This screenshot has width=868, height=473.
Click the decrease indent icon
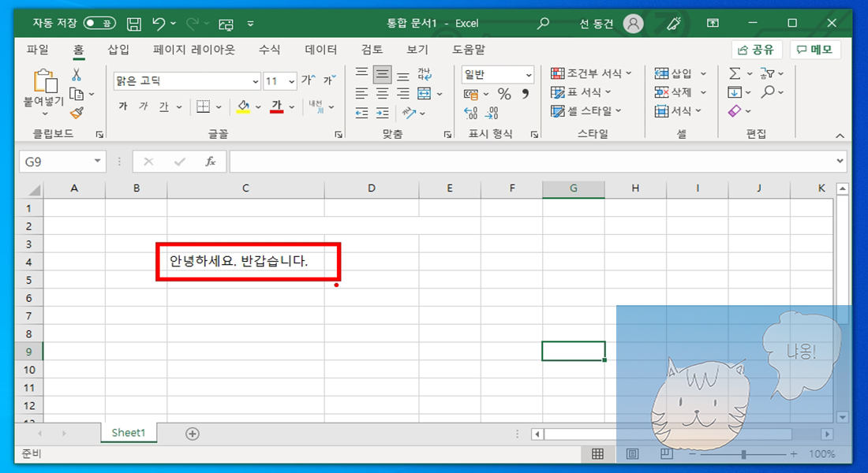click(361, 114)
